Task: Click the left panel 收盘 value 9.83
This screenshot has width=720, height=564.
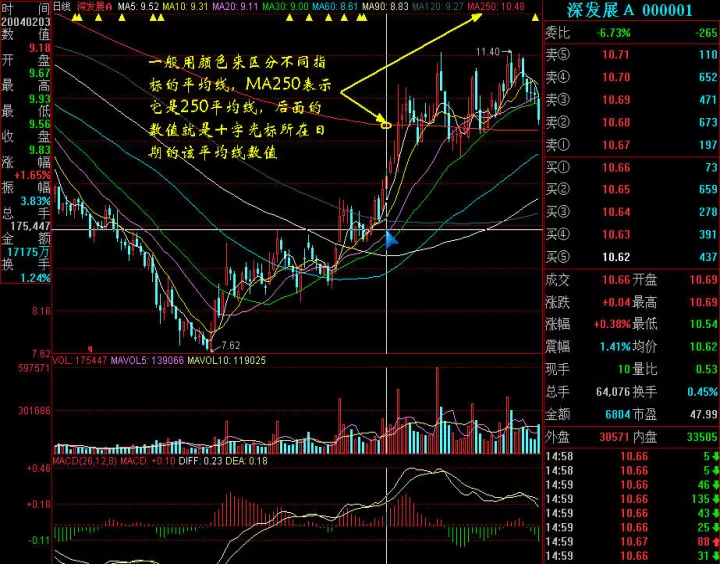Action: point(40,150)
